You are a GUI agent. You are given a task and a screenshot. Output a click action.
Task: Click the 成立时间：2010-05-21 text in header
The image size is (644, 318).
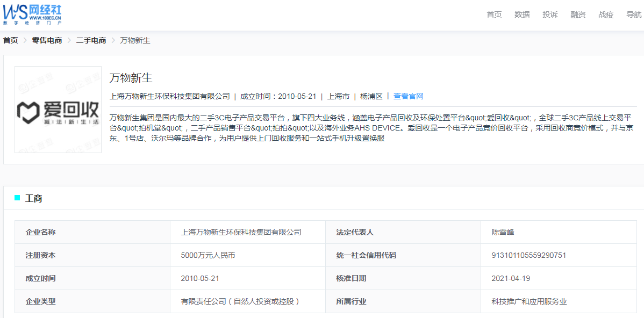[278, 97]
